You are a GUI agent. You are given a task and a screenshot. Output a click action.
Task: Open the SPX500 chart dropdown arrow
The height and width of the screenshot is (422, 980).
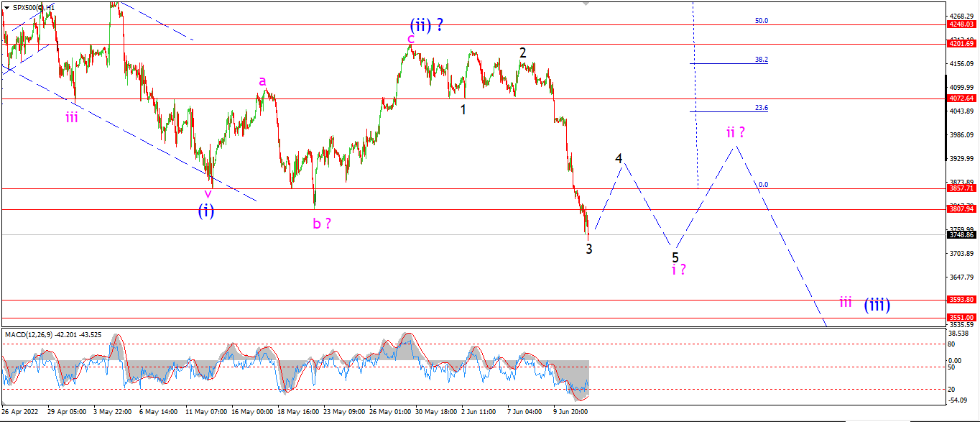pos(6,7)
